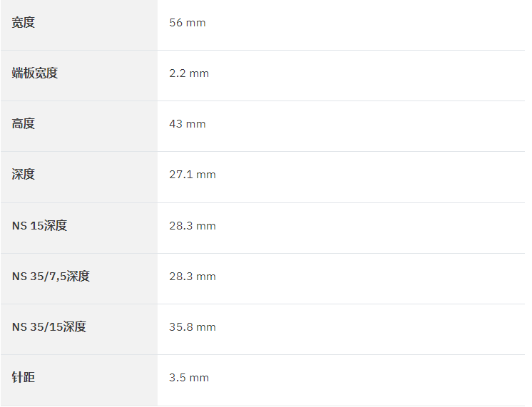Screen dimensions: 532x407
Task: Select the 3.5 mm pitch value
Action: (x=189, y=378)
